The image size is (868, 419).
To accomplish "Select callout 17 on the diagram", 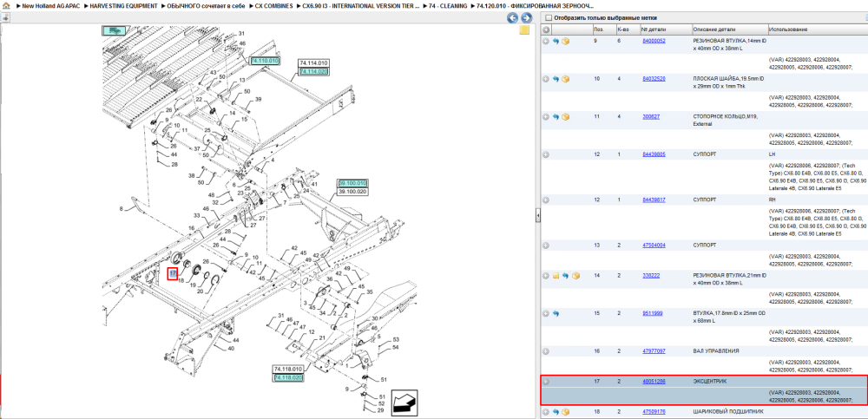I will click(x=172, y=273).
